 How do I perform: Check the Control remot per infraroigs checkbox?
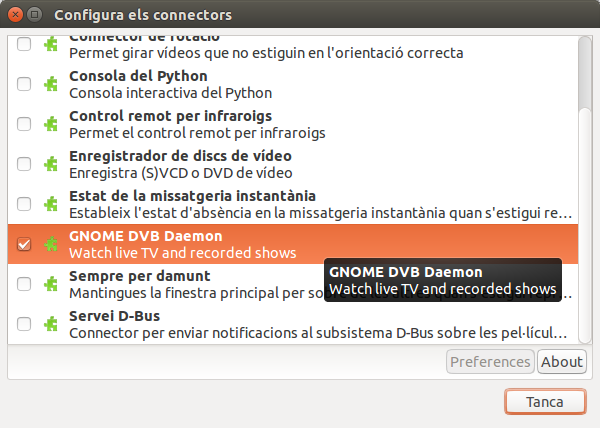tap(24, 124)
